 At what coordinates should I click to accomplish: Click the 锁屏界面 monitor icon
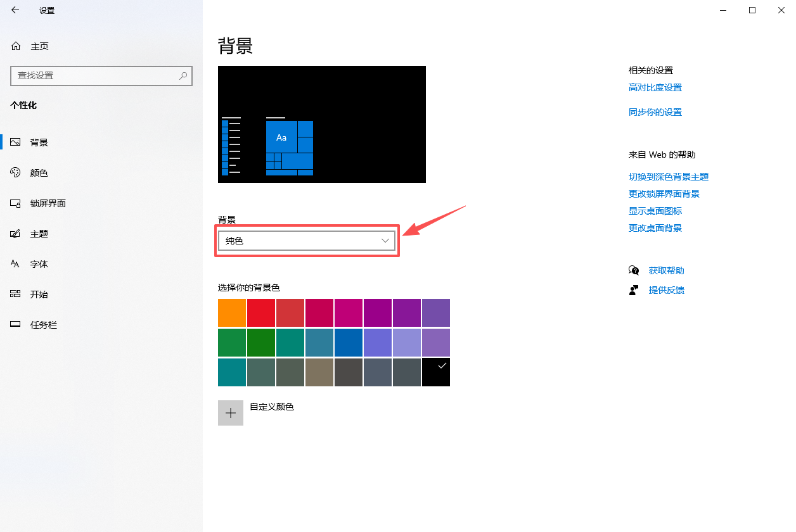(x=16, y=203)
